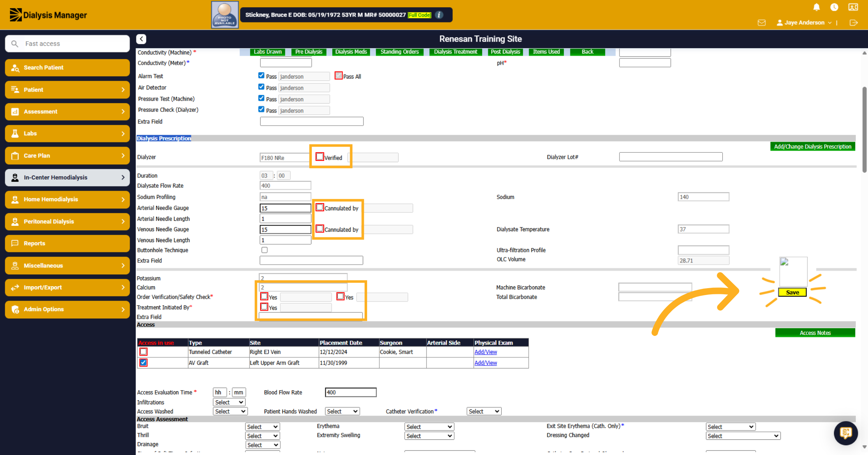Open the notifications bell icon
The image size is (868, 455).
(x=816, y=7)
